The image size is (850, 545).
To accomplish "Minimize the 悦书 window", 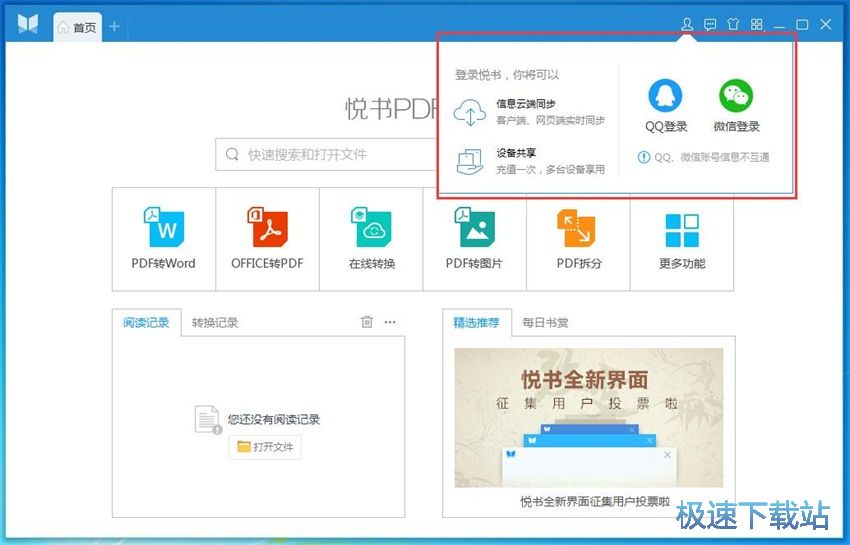I will click(780, 25).
